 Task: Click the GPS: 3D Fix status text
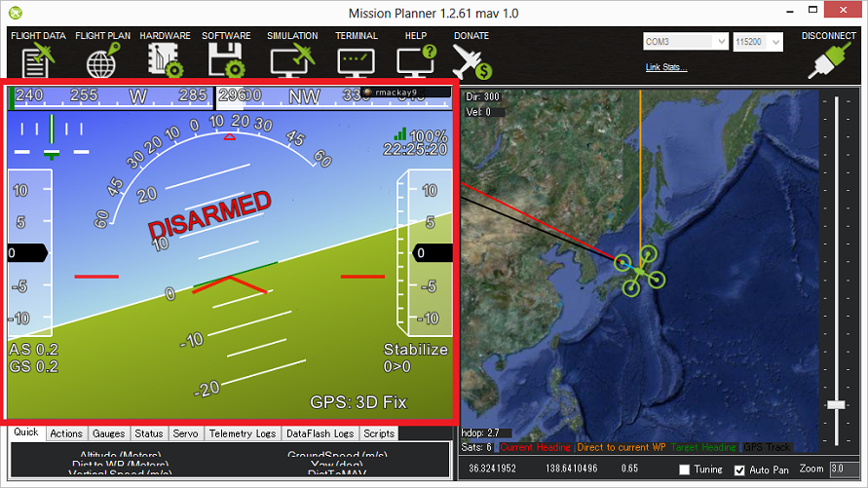click(359, 402)
